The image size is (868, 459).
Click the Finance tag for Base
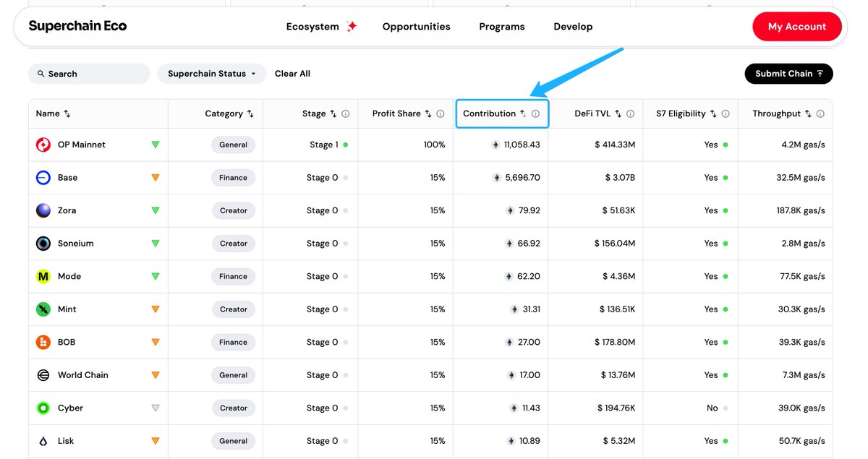pyautogui.click(x=233, y=178)
